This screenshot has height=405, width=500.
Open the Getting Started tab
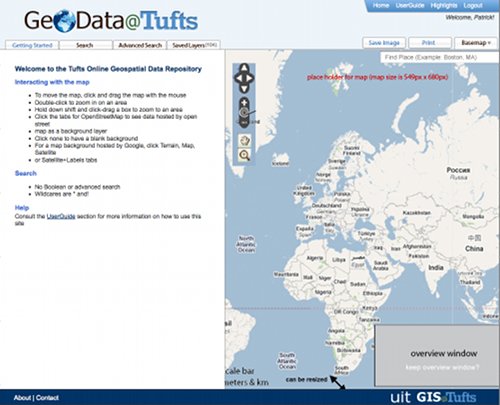32,45
